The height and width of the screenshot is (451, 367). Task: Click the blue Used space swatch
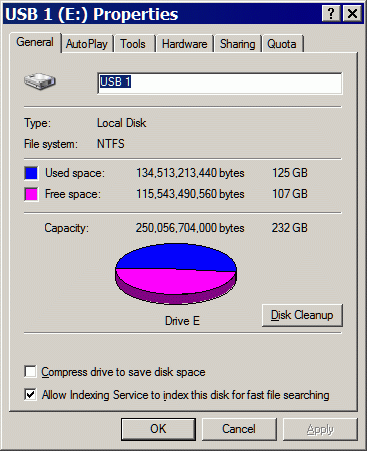click(31, 173)
